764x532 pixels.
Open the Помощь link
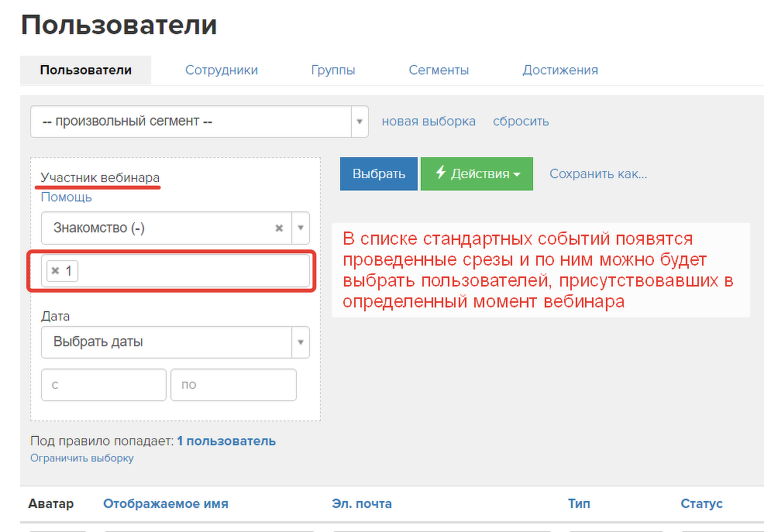tap(67, 197)
